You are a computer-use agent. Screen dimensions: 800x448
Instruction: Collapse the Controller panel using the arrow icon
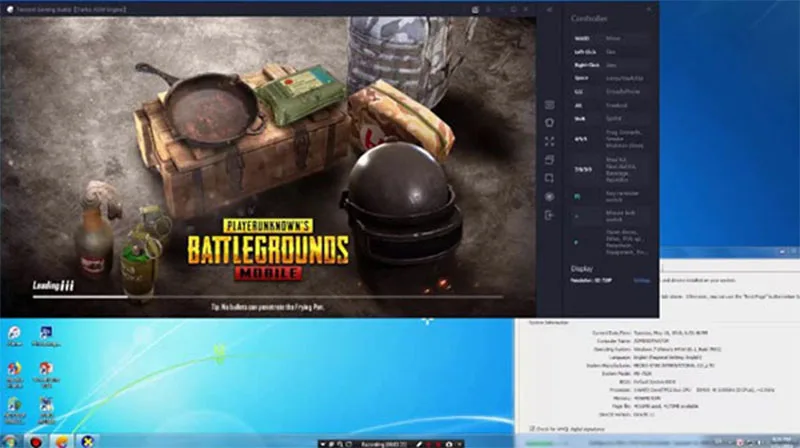pyautogui.click(x=549, y=9)
